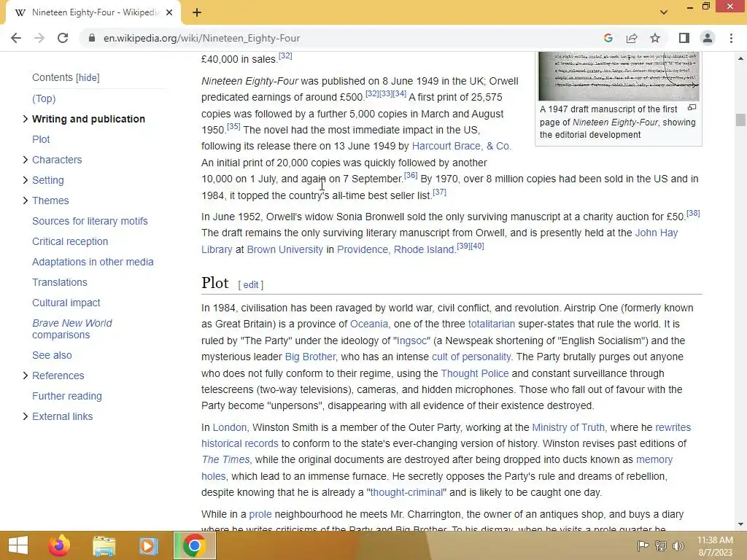747x560 pixels.
Task: Expand the External links contents section
Action: pyautogui.click(x=26, y=416)
